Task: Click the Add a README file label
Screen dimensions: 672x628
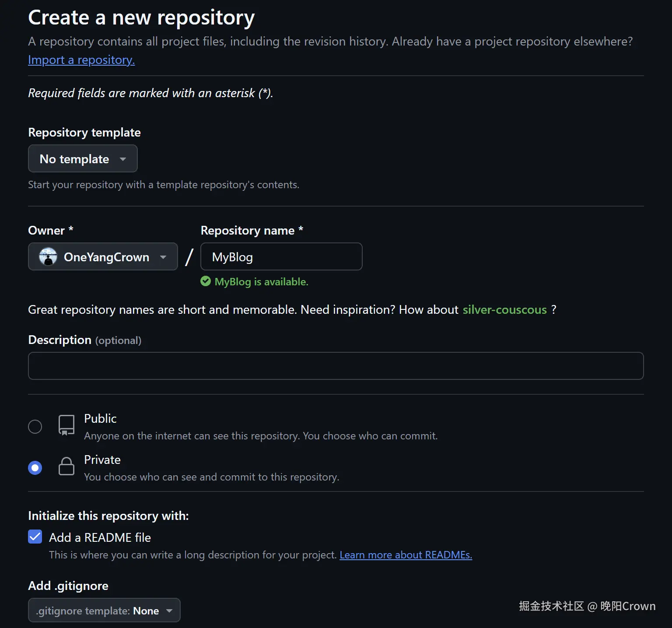Action: 100,537
